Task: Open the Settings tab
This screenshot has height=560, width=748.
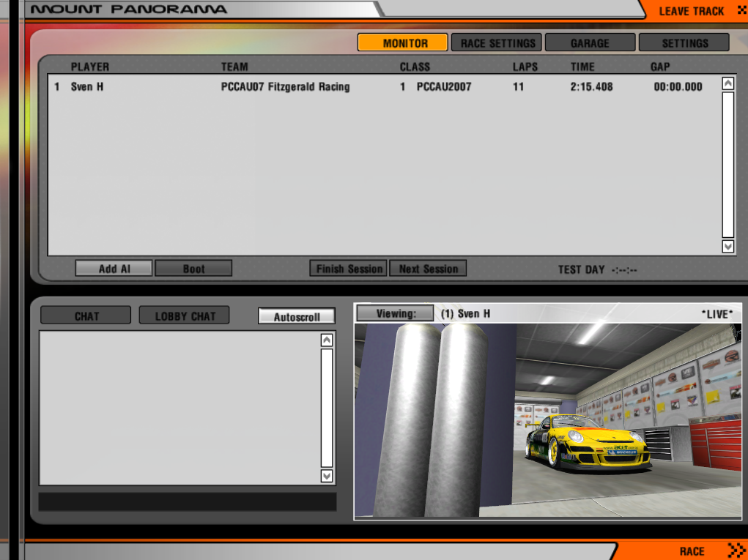Action: click(684, 42)
